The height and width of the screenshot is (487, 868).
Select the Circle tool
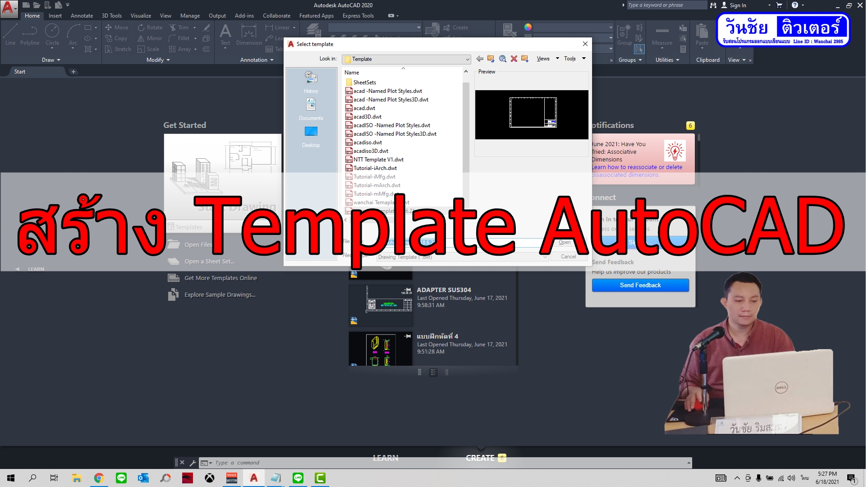pyautogui.click(x=52, y=34)
